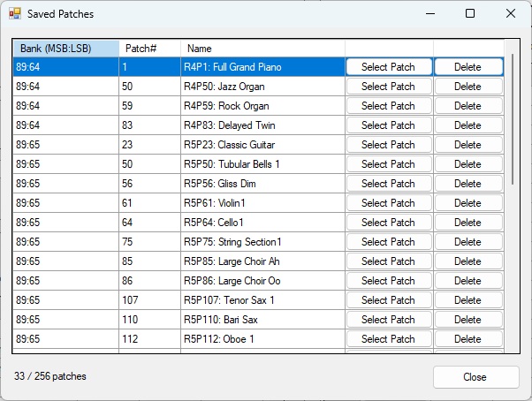532x401 pixels.
Task: Delete the R5P50: Tubular Bells 1 patch
Action: (x=468, y=164)
